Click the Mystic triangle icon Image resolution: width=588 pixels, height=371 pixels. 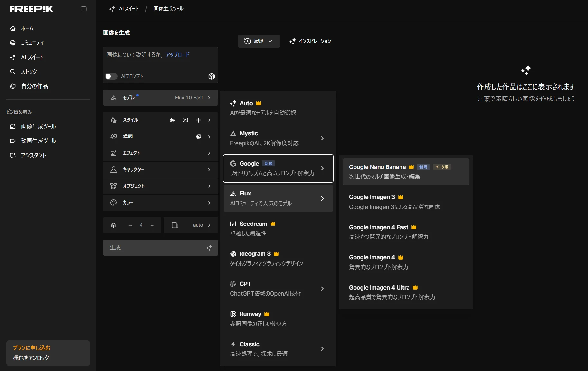pyautogui.click(x=233, y=133)
